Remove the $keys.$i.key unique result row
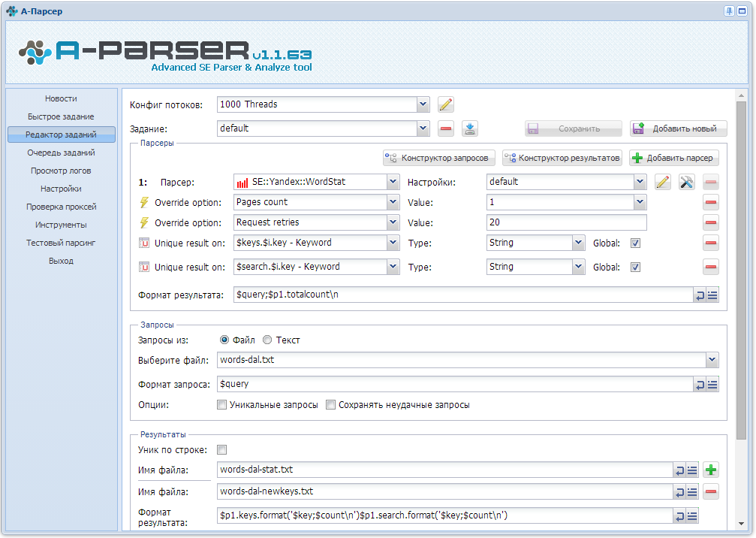The image size is (756, 538). [711, 243]
